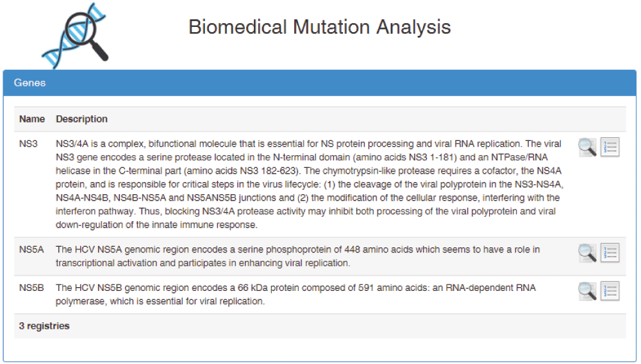Click the Description column header
Image resolution: width=641 pixels, height=364 pixels.
pyautogui.click(x=81, y=119)
